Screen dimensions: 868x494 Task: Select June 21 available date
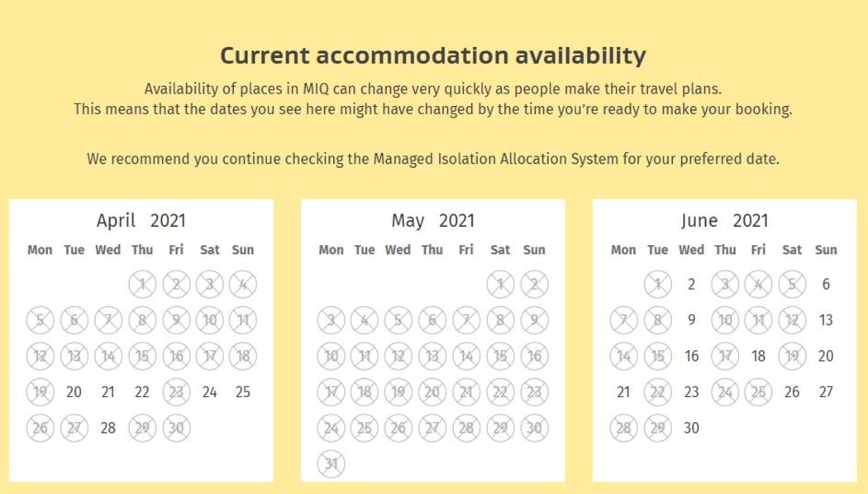coord(623,392)
